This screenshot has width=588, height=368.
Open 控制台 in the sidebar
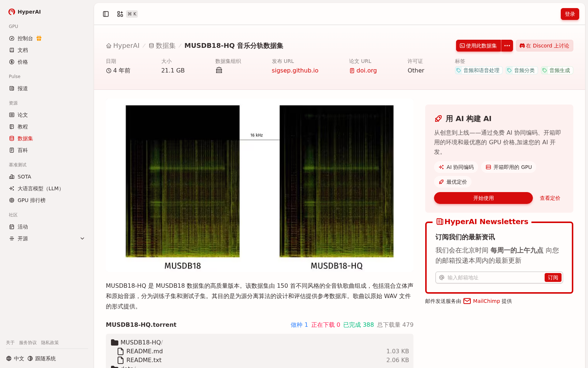[25, 38]
